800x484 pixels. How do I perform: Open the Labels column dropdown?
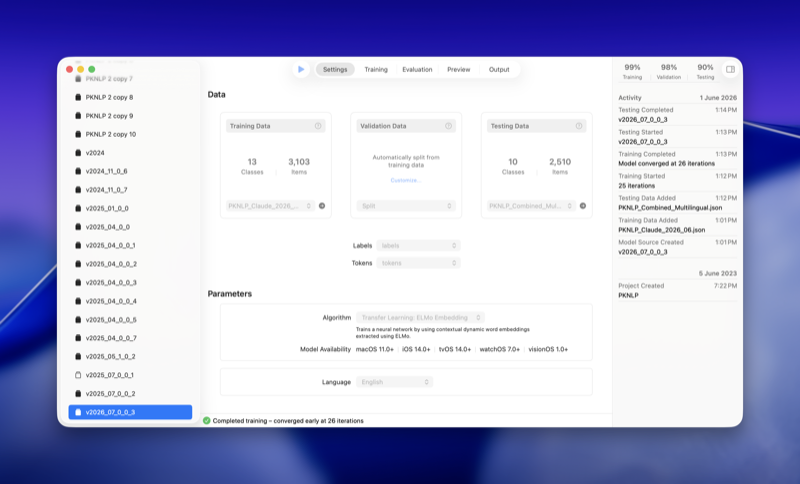418,246
